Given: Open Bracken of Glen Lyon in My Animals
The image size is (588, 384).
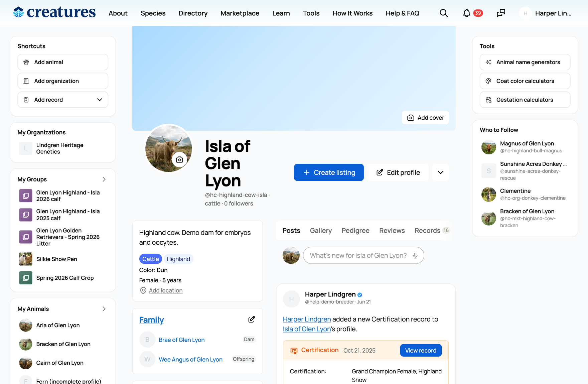Looking at the screenshot, I should coord(63,344).
